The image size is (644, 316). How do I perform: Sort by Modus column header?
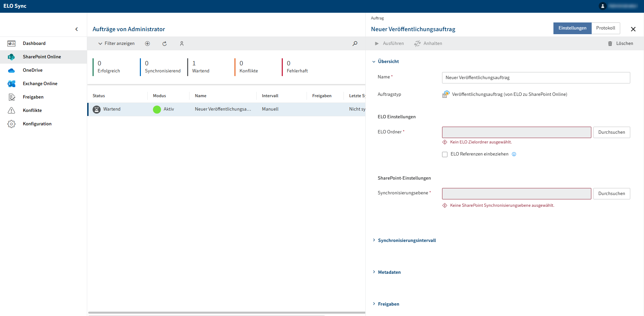point(159,96)
